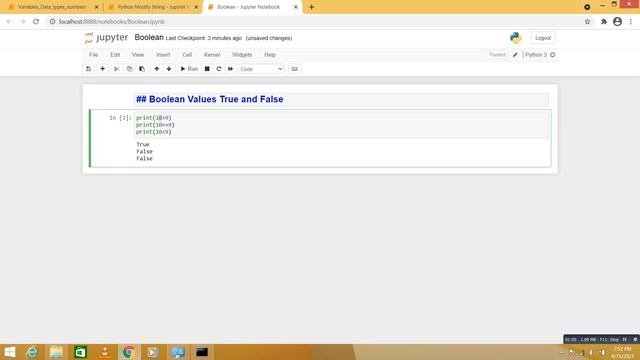Screen dimensions: 640x360
Task: Bookmark this page with star icon
Action: click(587, 22)
